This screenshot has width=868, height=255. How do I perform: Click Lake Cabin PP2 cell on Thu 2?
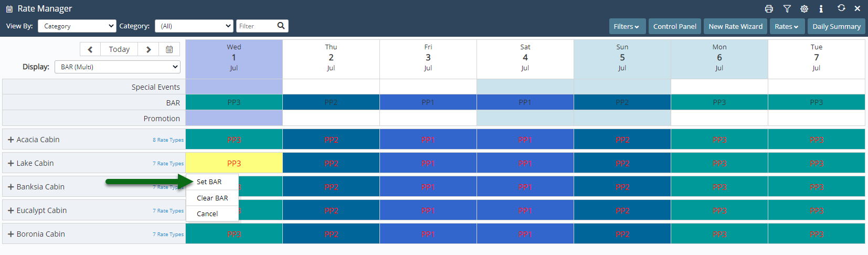[x=331, y=163]
